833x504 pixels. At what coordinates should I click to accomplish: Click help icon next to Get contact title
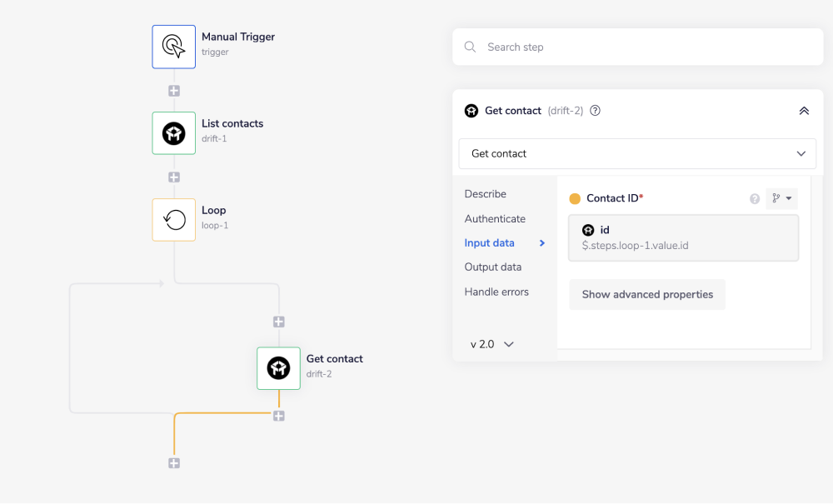pyautogui.click(x=596, y=111)
